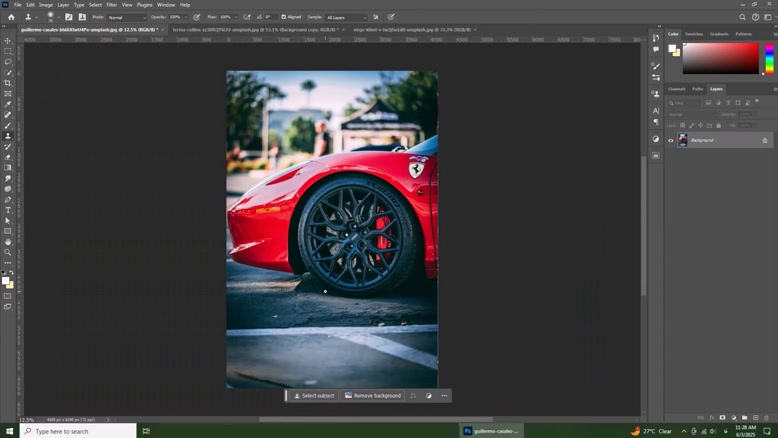
Task: Select the Move tool
Action: (7, 41)
